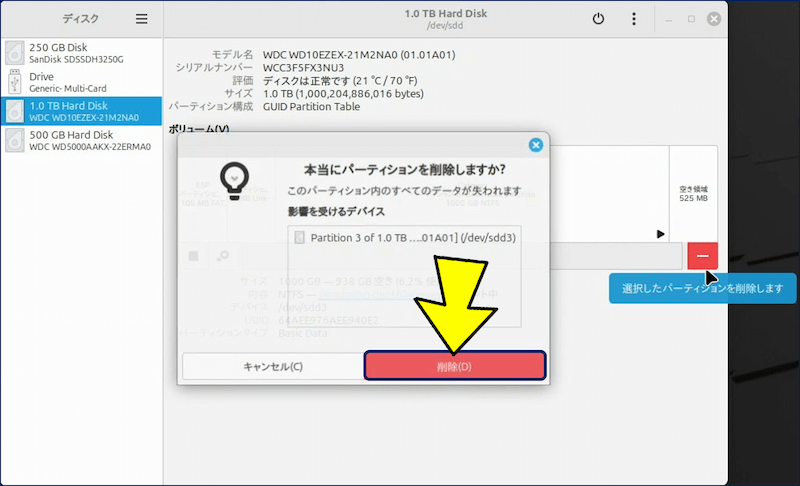The width and height of the screenshot is (800, 486).
Task: Close the Disks application window
Action: coord(714,19)
